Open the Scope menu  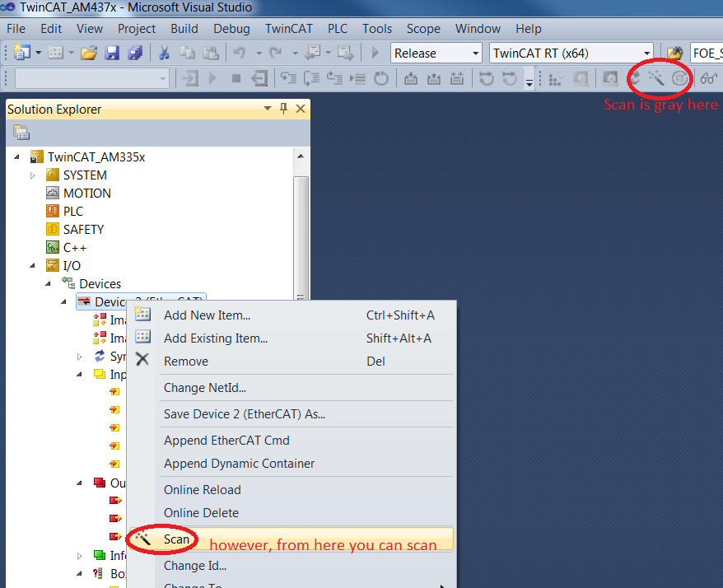(423, 29)
